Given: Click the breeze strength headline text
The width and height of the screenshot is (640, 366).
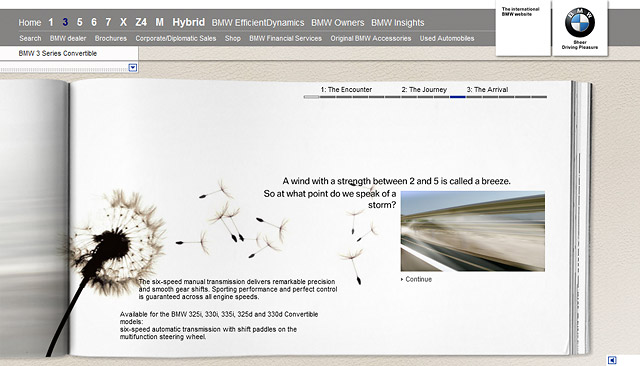Looking at the screenshot, I should [x=396, y=181].
